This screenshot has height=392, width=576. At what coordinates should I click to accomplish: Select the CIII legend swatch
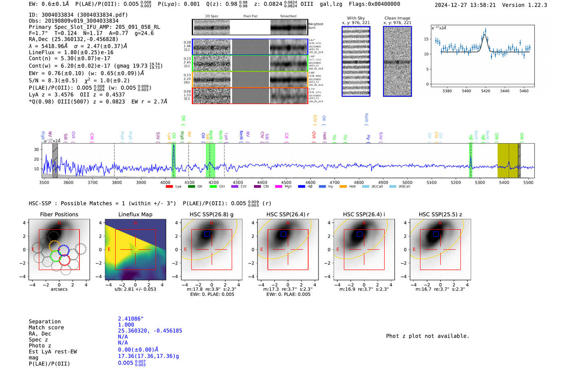pos(258,187)
